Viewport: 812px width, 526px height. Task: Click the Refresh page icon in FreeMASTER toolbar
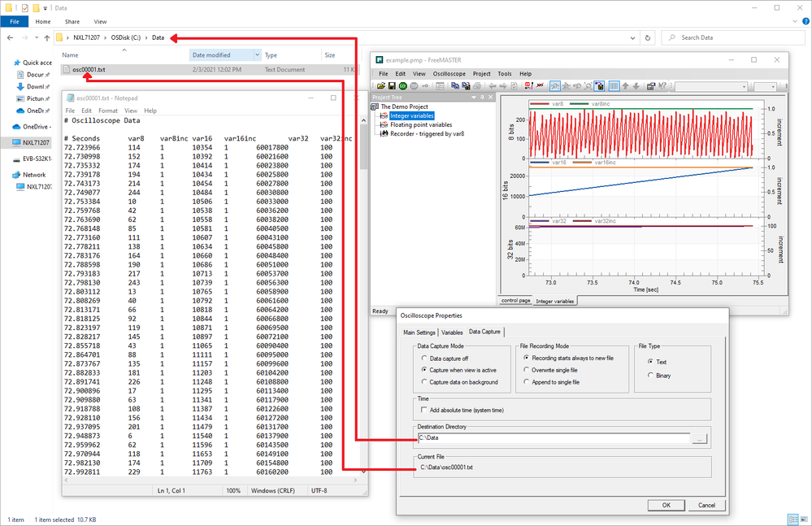(x=515, y=86)
